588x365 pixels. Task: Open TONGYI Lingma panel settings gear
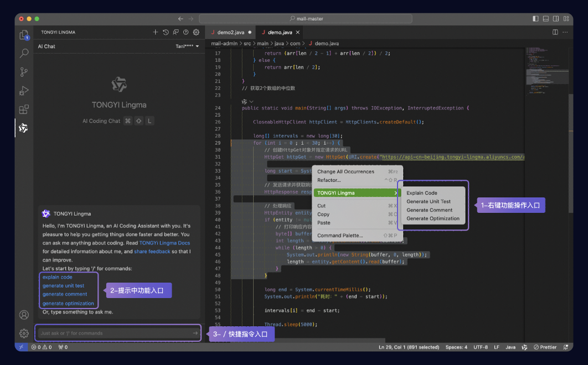point(196,32)
